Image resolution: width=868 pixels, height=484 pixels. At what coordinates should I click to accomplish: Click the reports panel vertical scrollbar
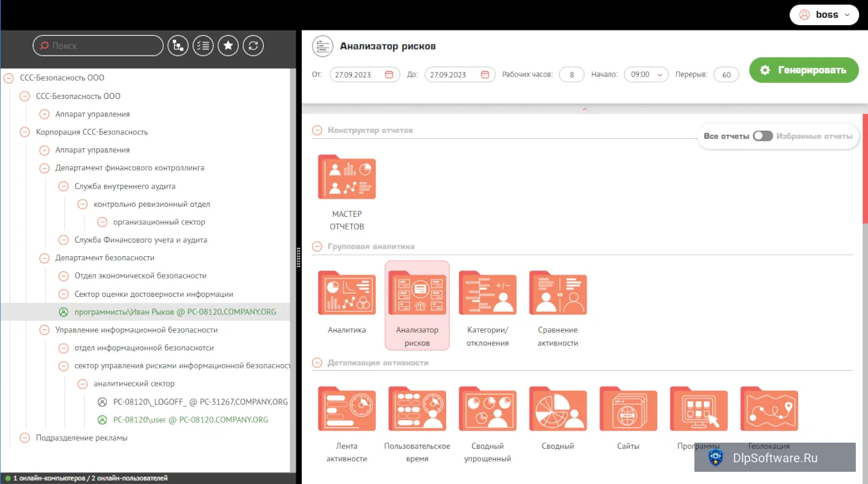click(x=865, y=168)
